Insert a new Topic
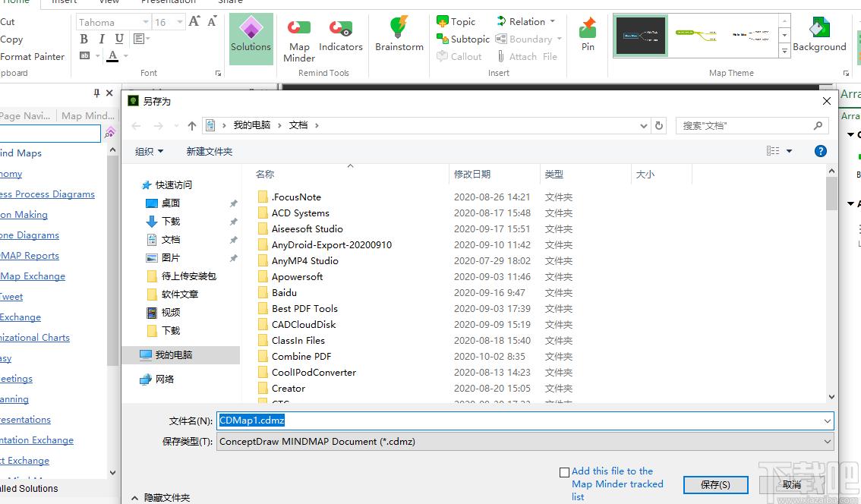This screenshot has height=504, width=861. 456,21
